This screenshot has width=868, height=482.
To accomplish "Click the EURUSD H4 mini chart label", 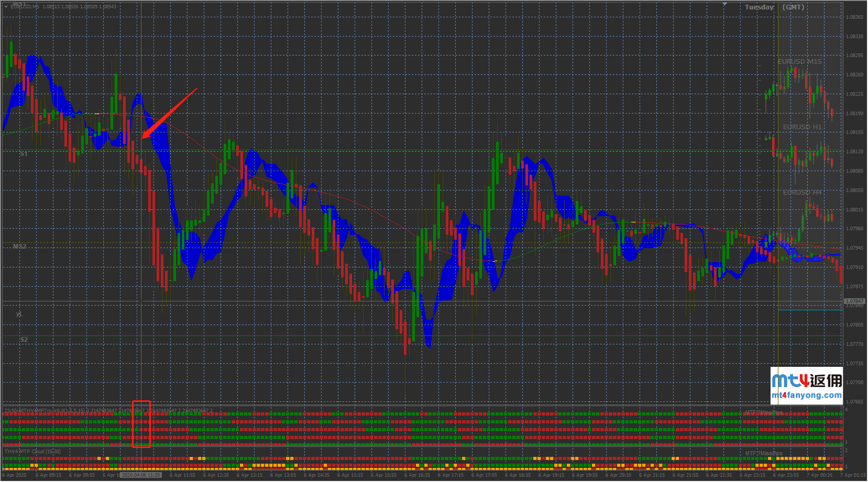I will pos(802,193).
